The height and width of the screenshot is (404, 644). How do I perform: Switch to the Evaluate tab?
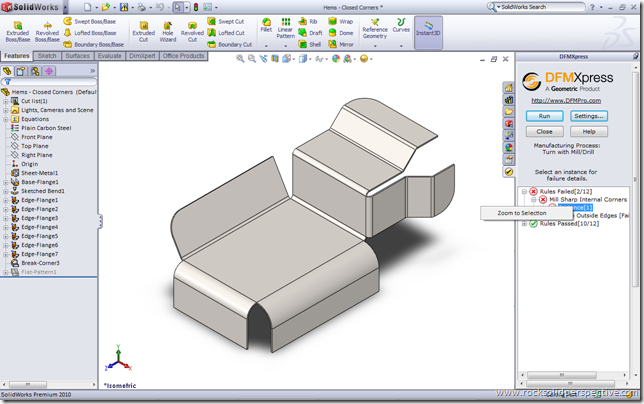(110, 56)
